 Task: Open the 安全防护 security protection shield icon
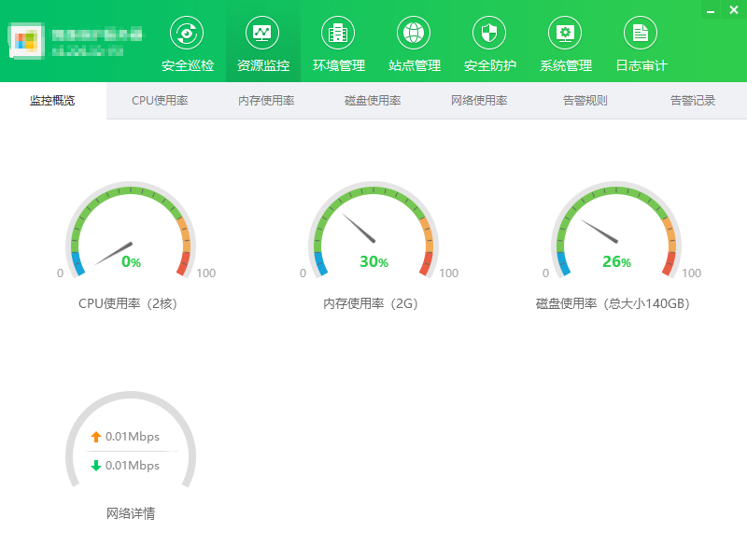coord(488,42)
